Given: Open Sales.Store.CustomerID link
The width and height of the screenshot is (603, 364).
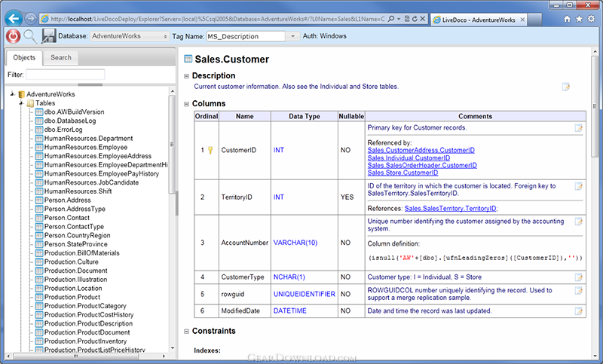Looking at the screenshot, I should (403, 173).
